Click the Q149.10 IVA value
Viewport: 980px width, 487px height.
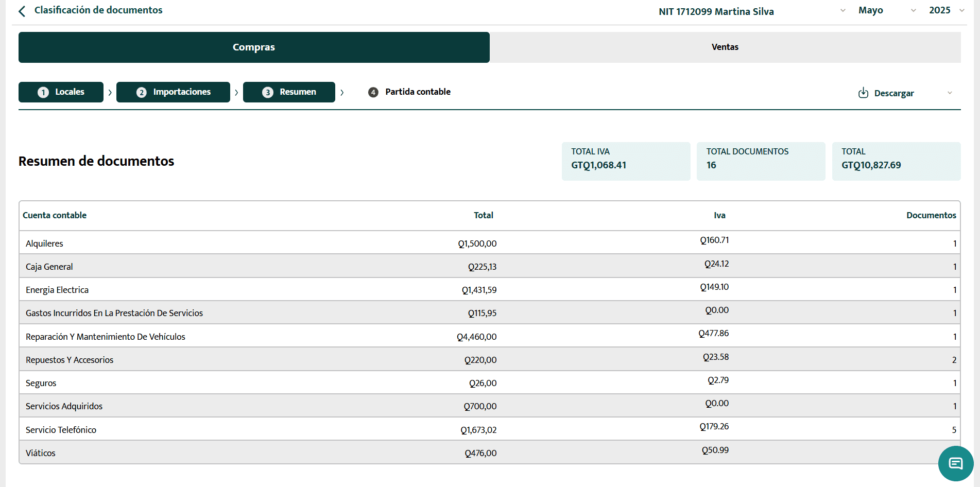tap(714, 287)
